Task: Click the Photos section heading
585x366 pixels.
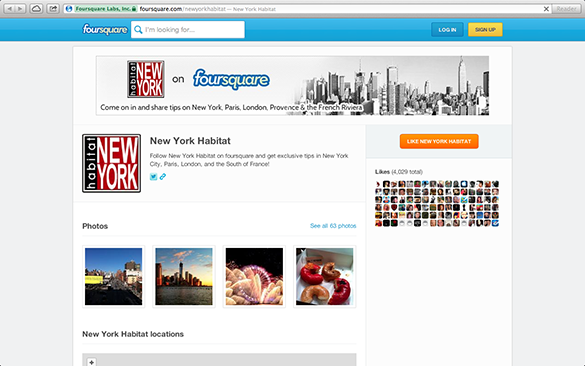Action: [95, 226]
